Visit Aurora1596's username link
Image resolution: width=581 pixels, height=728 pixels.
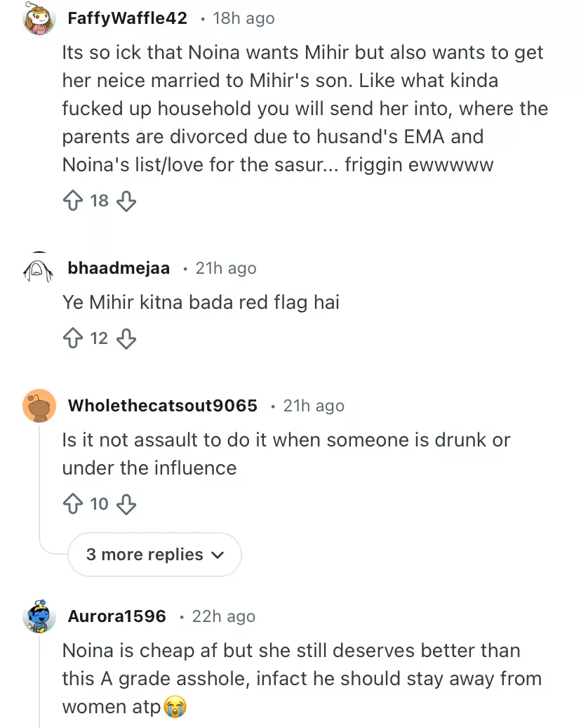117,616
